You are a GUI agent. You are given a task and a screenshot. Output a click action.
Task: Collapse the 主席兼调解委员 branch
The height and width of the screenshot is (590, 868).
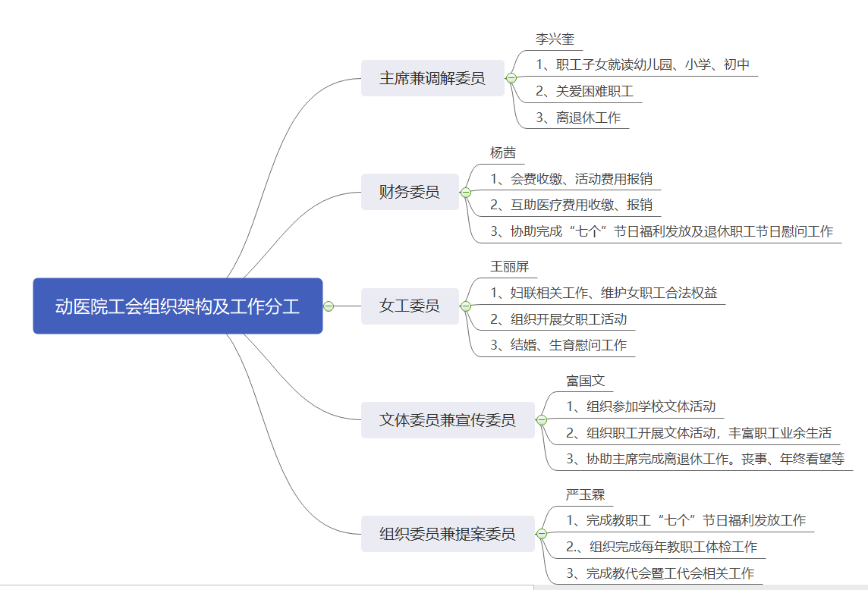pyautogui.click(x=511, y=78)
